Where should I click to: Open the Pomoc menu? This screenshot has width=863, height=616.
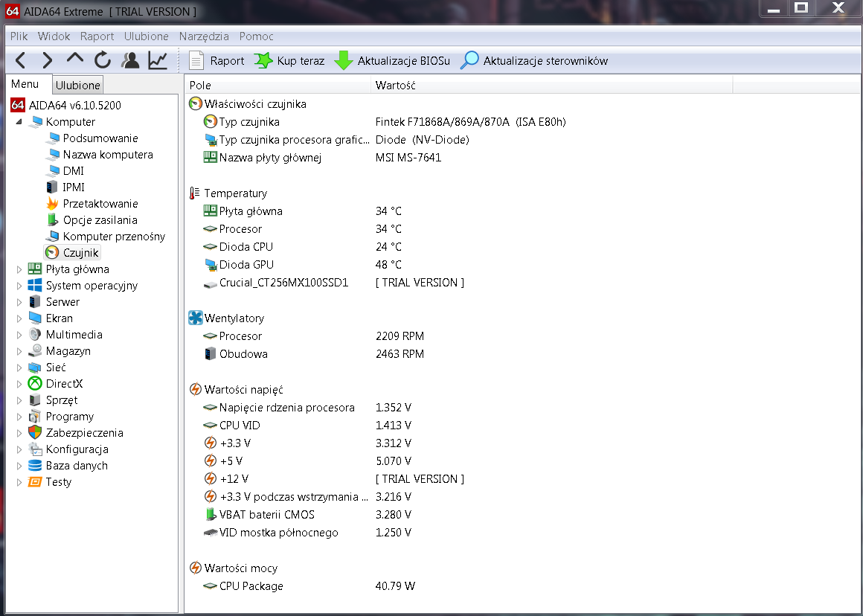tap(257, 36)
